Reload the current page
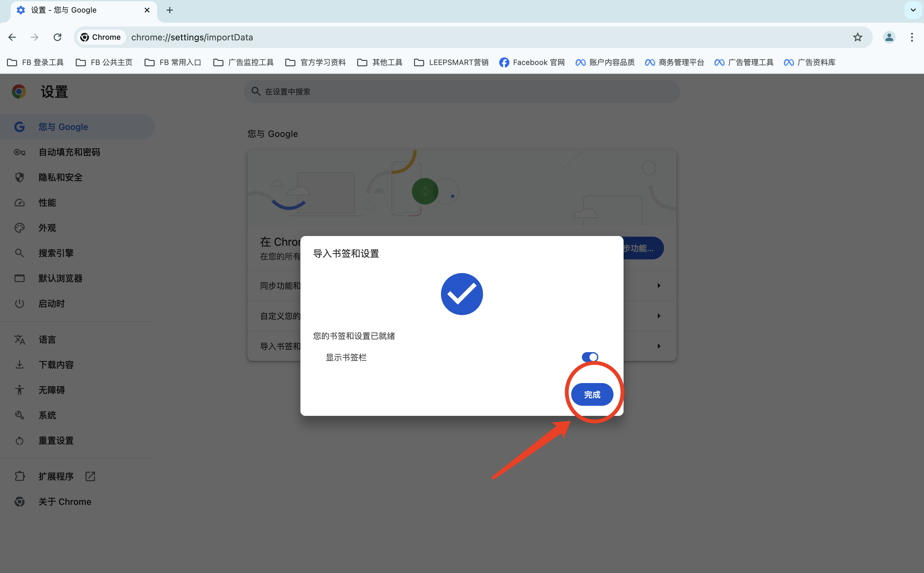The height and width of the screenshot is (573, 924). 57,37
